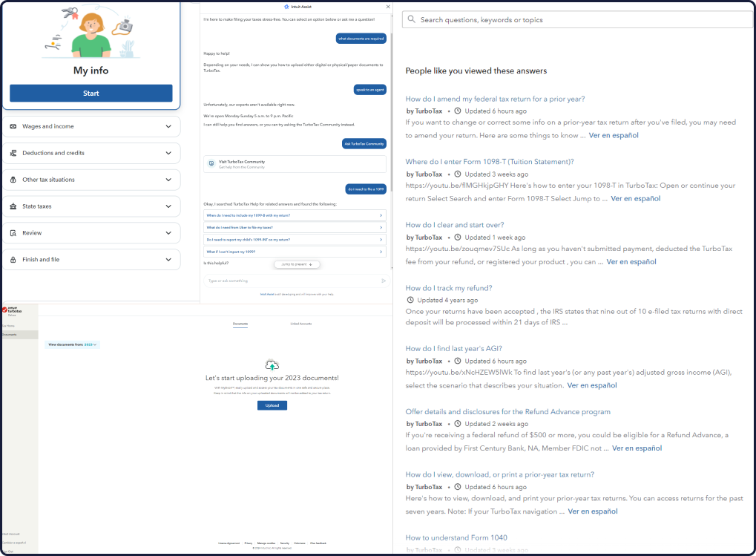Image resolution: width=756 pixels, height=556 pixels.
Task: Click the Visit TurboTax Community card
Action: (295, 164)
